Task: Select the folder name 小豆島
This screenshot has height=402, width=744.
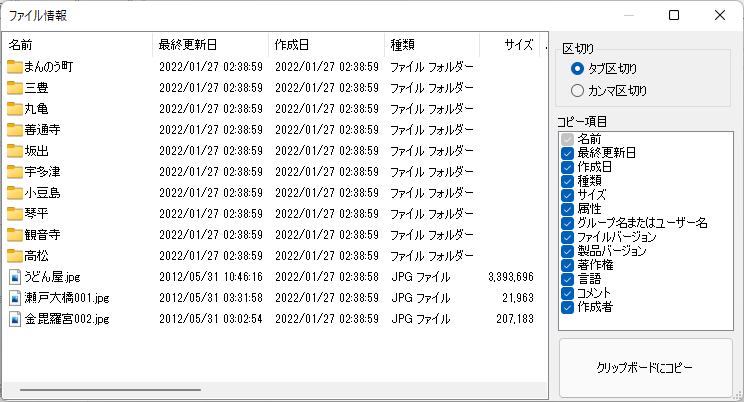Action: point(43,193)
